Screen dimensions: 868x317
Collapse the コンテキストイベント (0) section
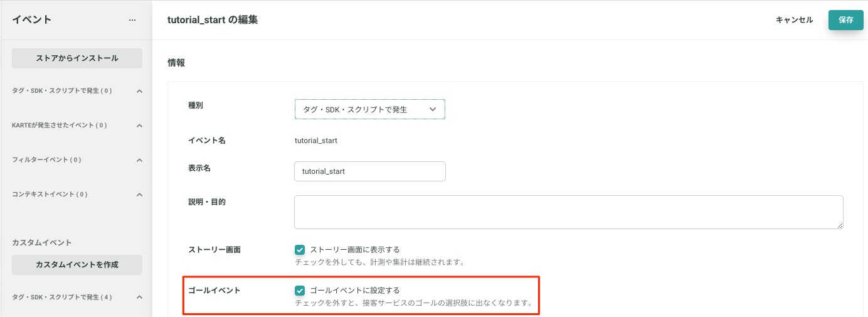click(x=140, y=195)
